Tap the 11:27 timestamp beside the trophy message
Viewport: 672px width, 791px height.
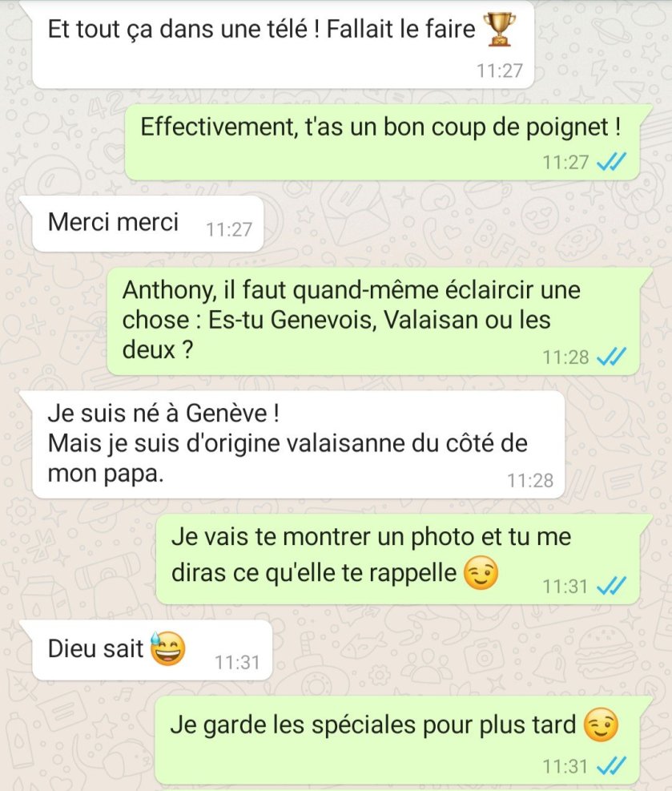pos(500,71)
